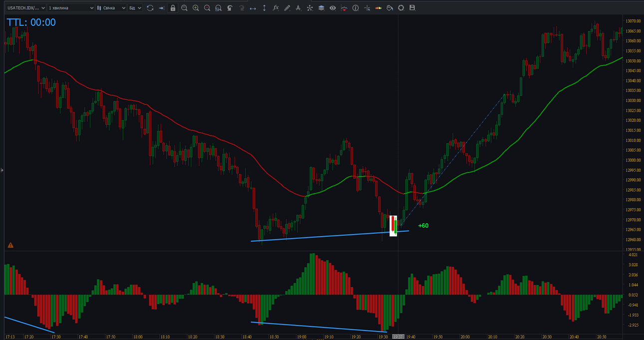Open the compass measuring tools icon
This screenshot has height=340, width=644.
coord(299,8)
